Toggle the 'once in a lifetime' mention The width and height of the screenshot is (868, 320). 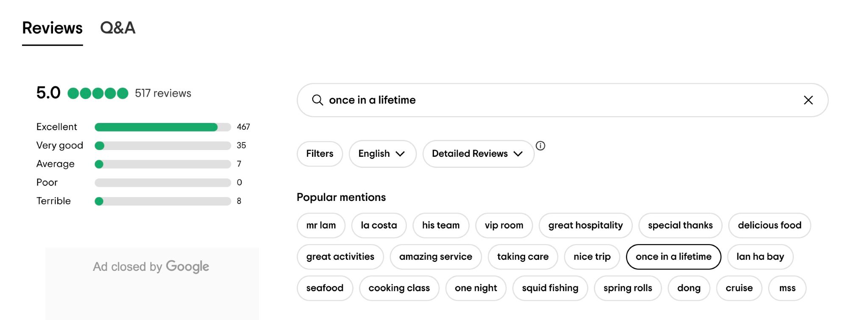[x=673, y=257]
